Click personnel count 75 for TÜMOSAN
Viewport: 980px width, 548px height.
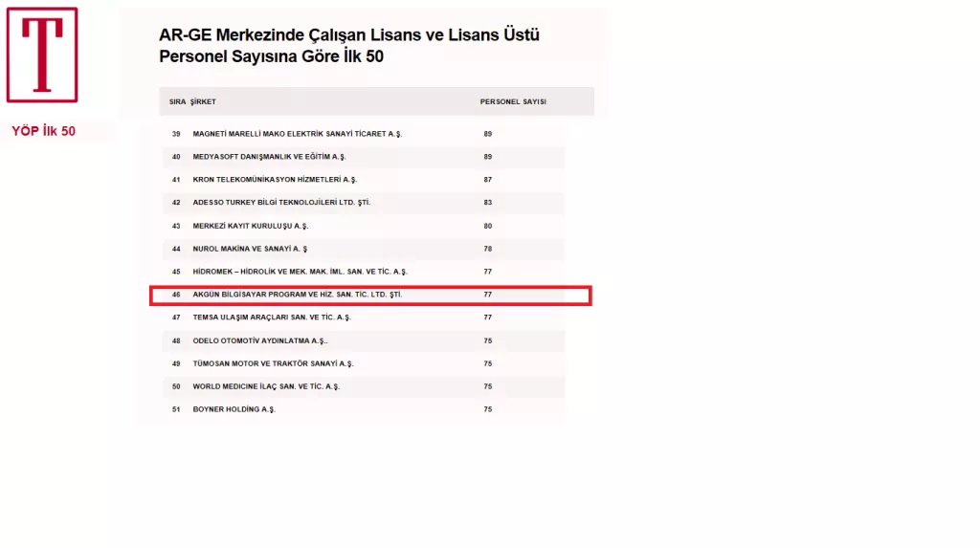(487, 363)
